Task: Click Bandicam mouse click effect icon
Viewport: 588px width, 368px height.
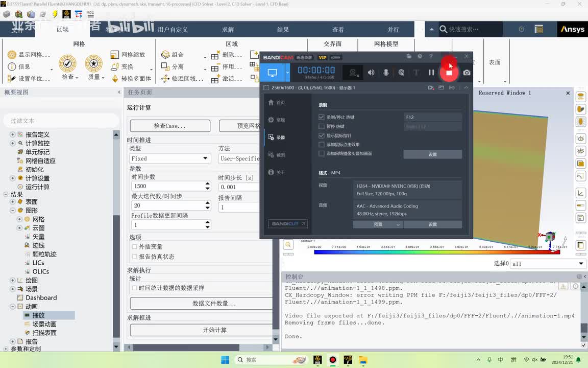Action: tap(401, 73)
